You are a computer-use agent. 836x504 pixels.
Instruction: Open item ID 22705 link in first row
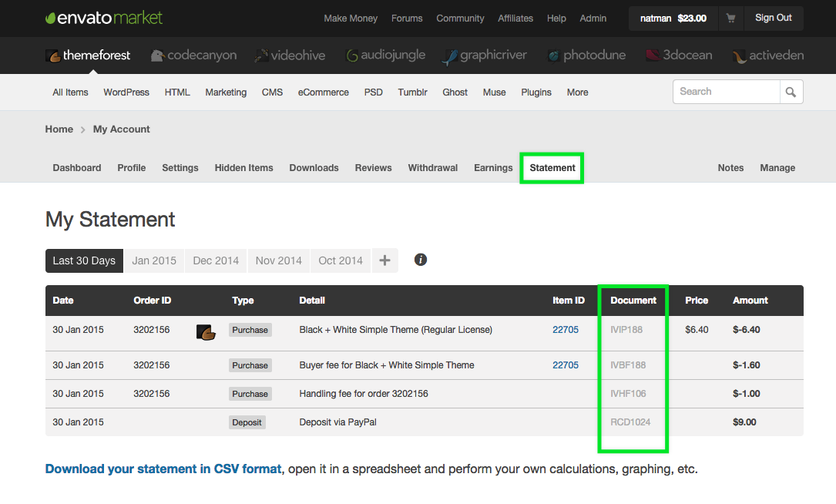pos(565,330)
